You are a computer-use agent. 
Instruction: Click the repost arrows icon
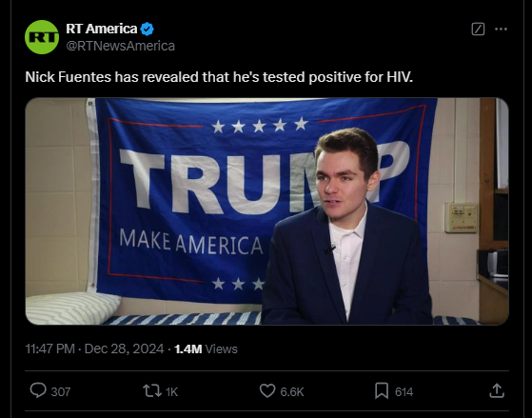pyautogui.click(x=152, y=390)
